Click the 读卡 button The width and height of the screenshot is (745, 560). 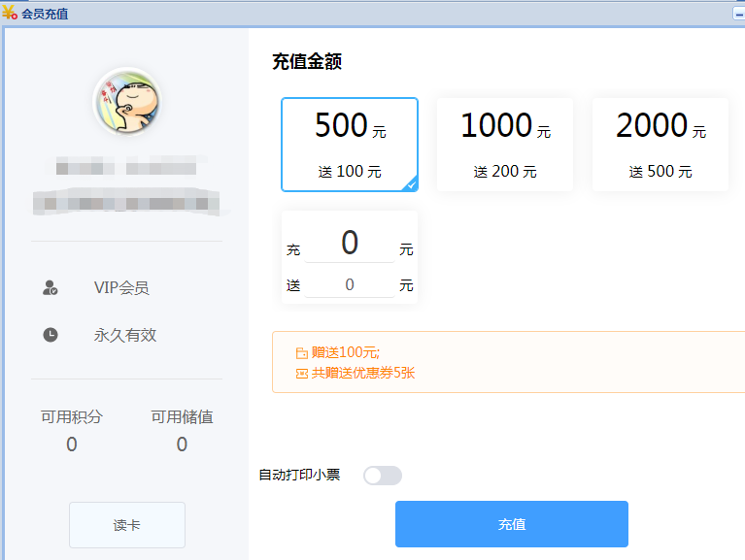tap(127, 525)
